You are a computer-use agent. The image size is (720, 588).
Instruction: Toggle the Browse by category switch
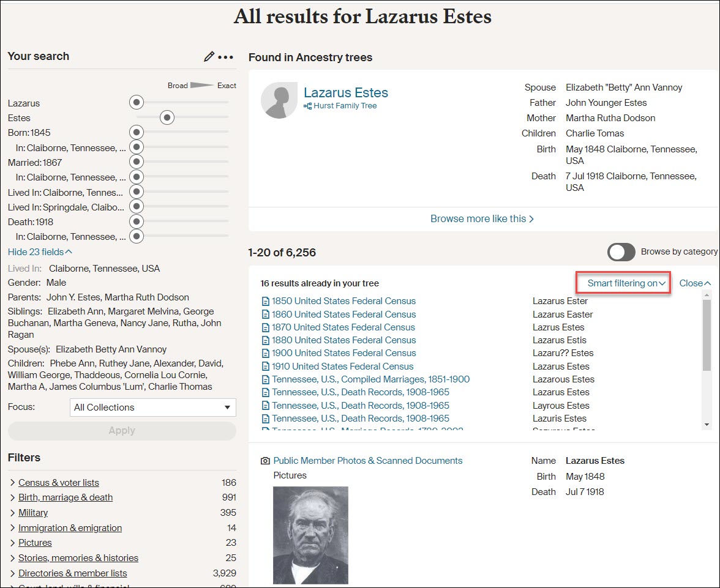(621, 252)
